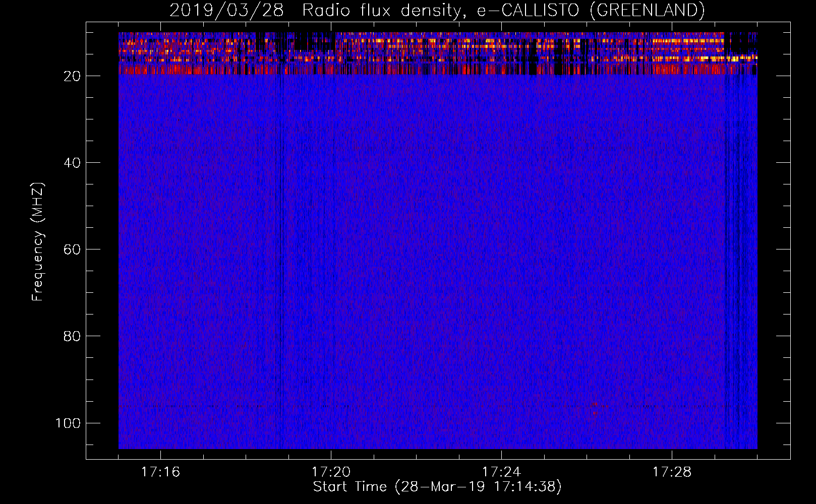Click the y-axis tick label '100'
The width and height of the screenshot is (816, 504).
pyautogui.click(x=68, y=423)
